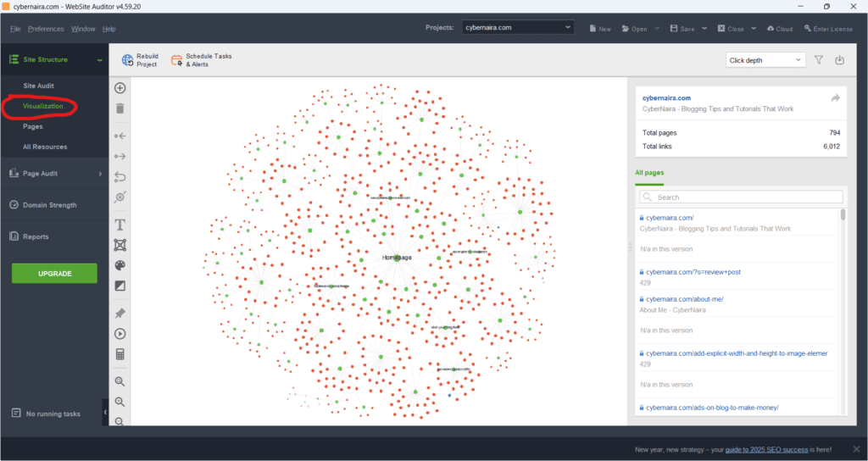Image resolution: width=868 pixels, height=461 pixels.
Task: Click Rebuild Project
Action: pos(140,60)
